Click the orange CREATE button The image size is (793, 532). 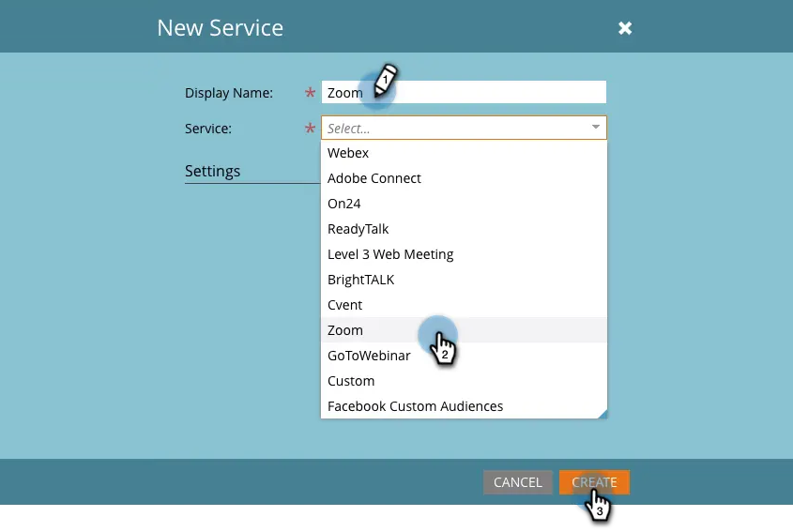[594, 482]
